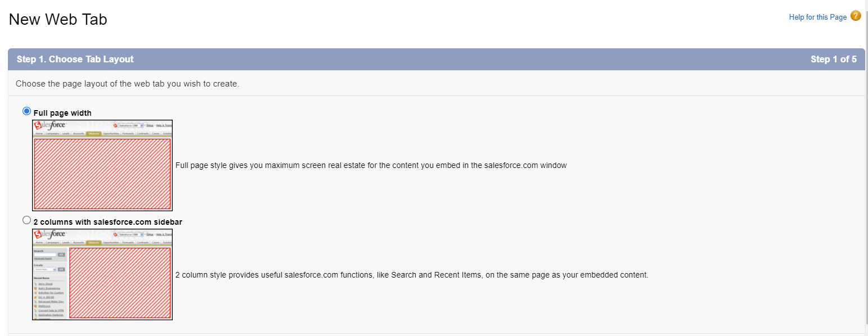The height and width of the screenshot is (336, 868).
Task: Click the tab strip in the full-page preview
Action: [102, 134]
